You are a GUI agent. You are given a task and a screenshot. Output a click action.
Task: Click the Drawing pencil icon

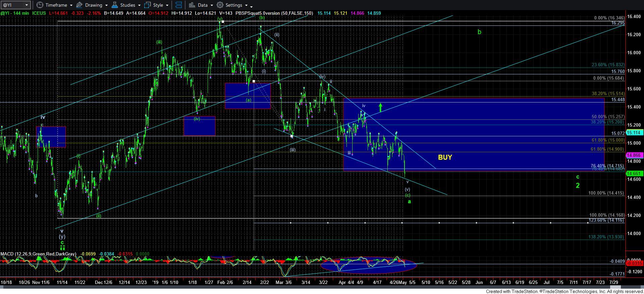point(79,5)
